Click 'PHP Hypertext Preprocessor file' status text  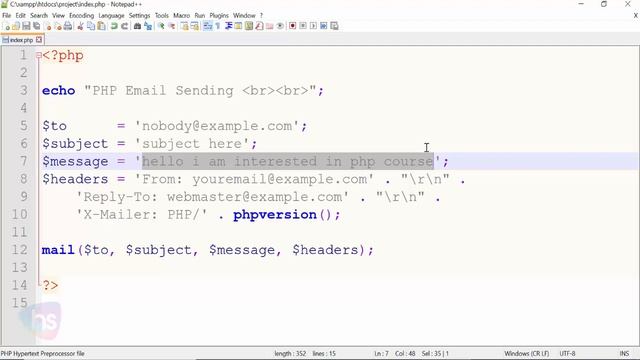pos(42,353)
